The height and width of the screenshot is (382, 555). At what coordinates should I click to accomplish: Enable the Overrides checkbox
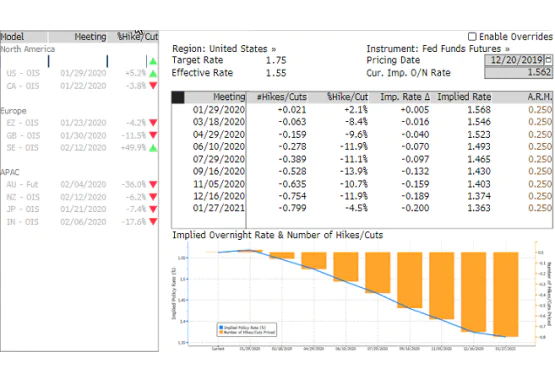click(x=472, y=36)
